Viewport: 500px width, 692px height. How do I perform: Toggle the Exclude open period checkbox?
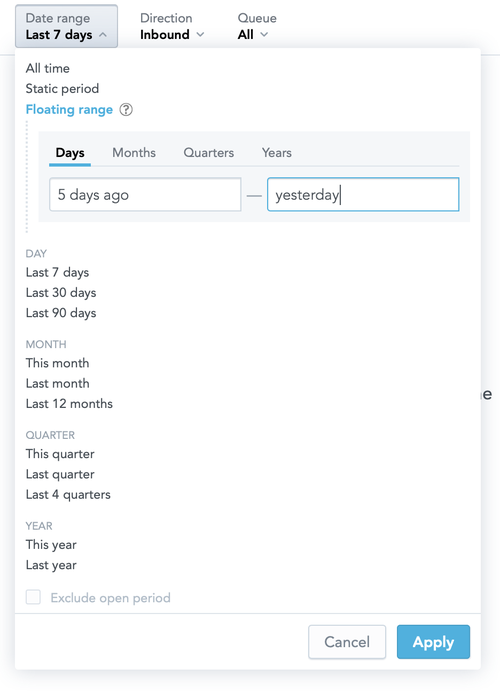pos(33,597)
